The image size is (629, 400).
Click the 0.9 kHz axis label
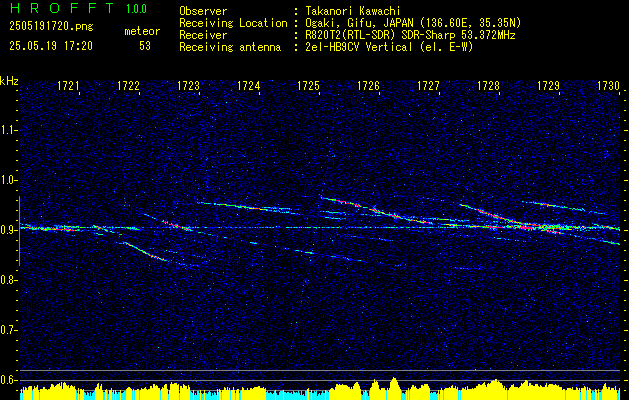point(8,230)
